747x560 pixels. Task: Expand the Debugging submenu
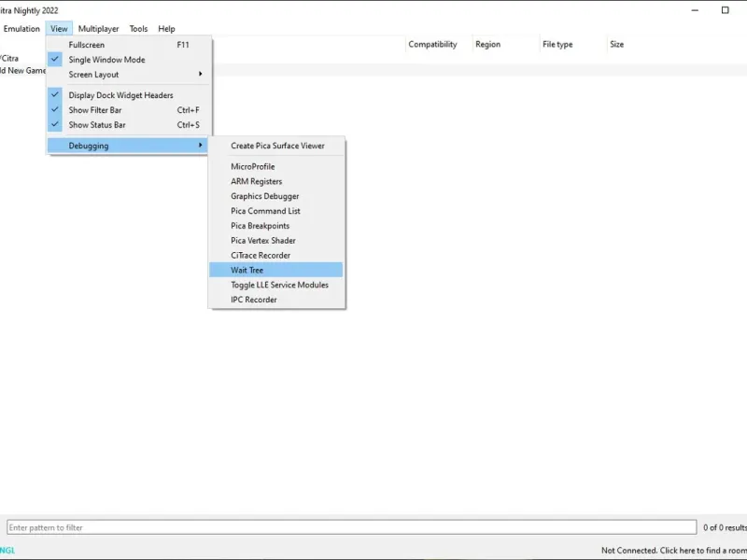click(x=128, y=146)
